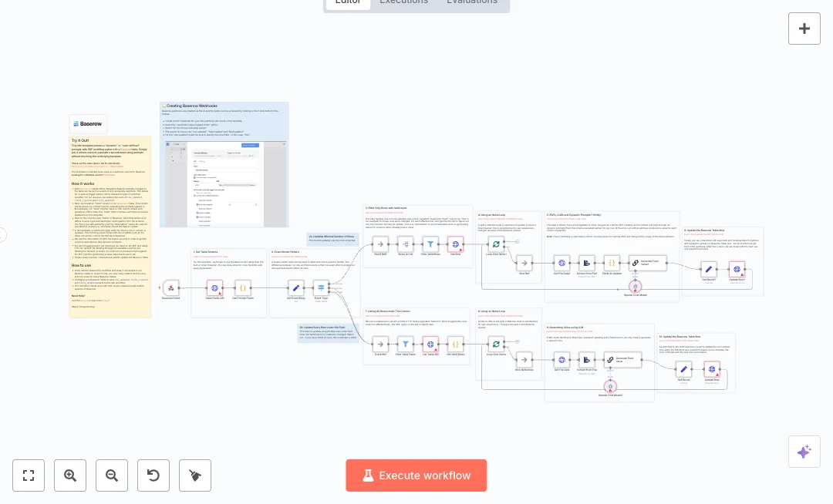Switch to the Evaluations tab

[472, 2]
